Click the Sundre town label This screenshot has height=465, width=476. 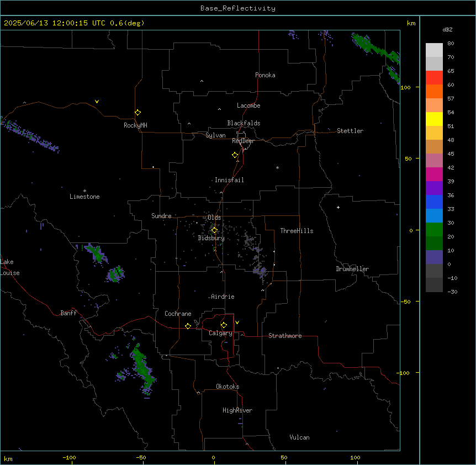tap(161, 216)
